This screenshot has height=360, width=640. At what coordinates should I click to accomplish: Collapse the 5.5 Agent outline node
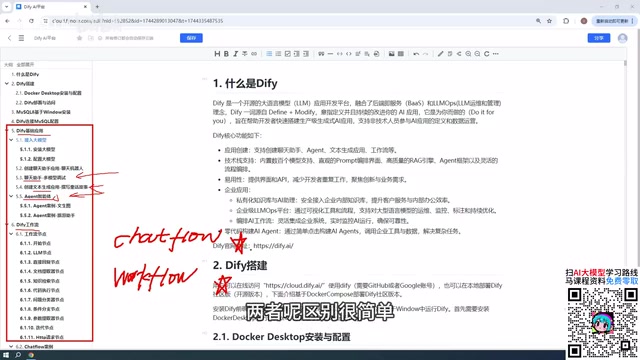(11, 196)
